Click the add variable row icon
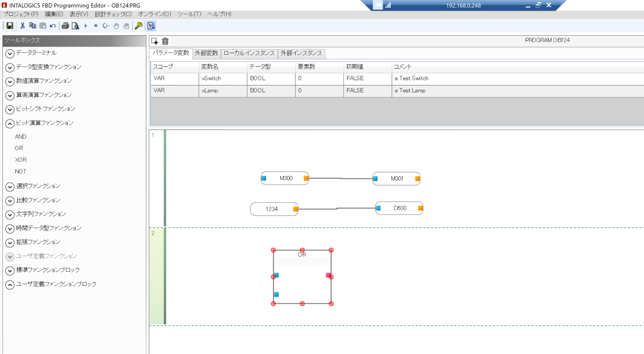This screenshot has height=354, width=644. pos(154,41)
